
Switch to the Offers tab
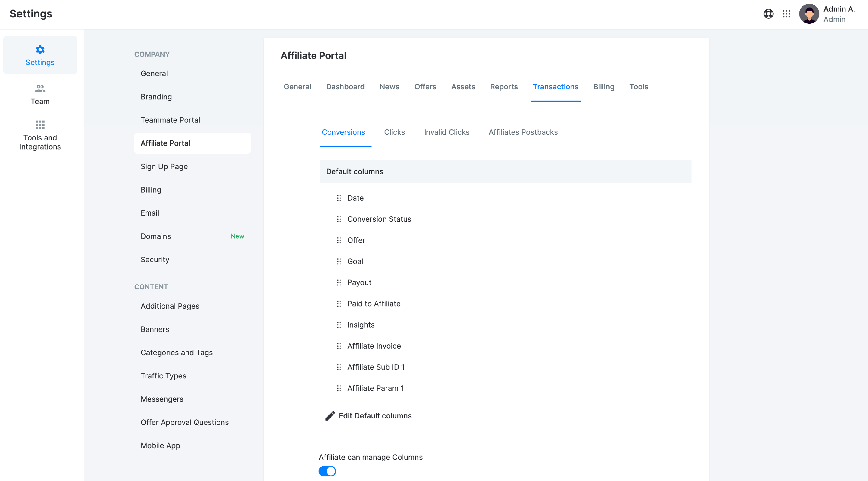tap(425, 87)
